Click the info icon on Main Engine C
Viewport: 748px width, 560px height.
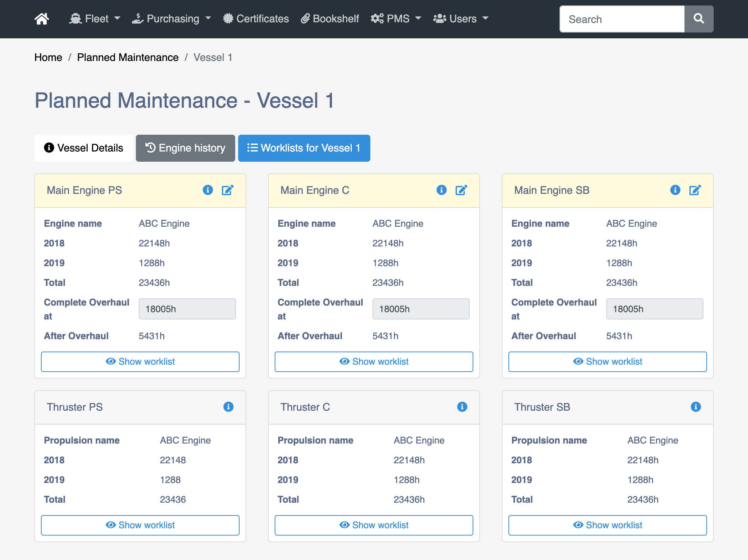click(x=441, y=190)
